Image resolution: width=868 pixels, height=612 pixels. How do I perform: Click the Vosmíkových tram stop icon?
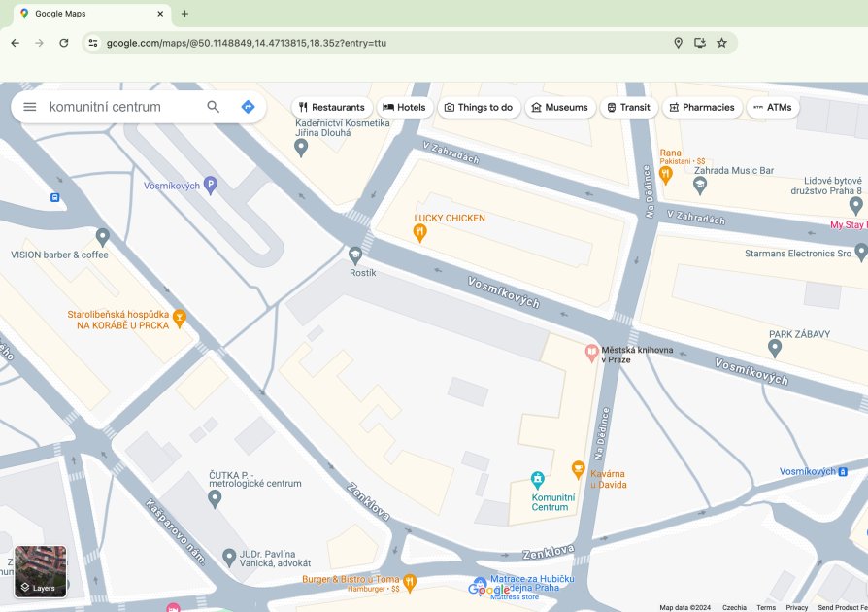click(x=843, y=472)
